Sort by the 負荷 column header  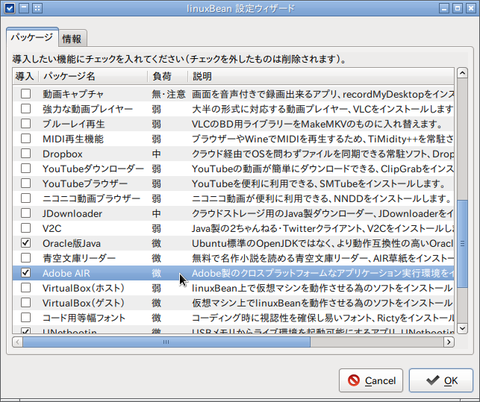(x=167, y=76)
